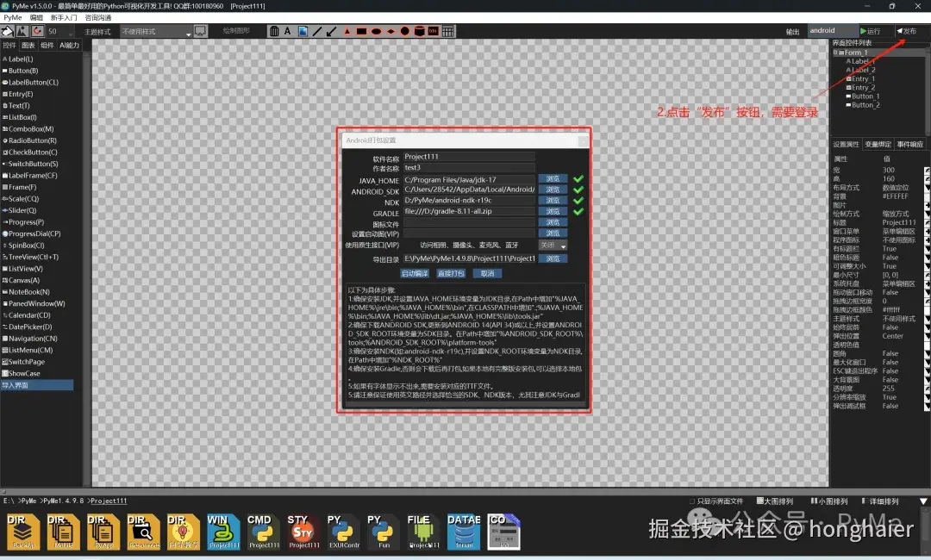Select the text "A" drawing tool
Screen dimensions: 931x560
pyautogui.click(x=287, y=31)
